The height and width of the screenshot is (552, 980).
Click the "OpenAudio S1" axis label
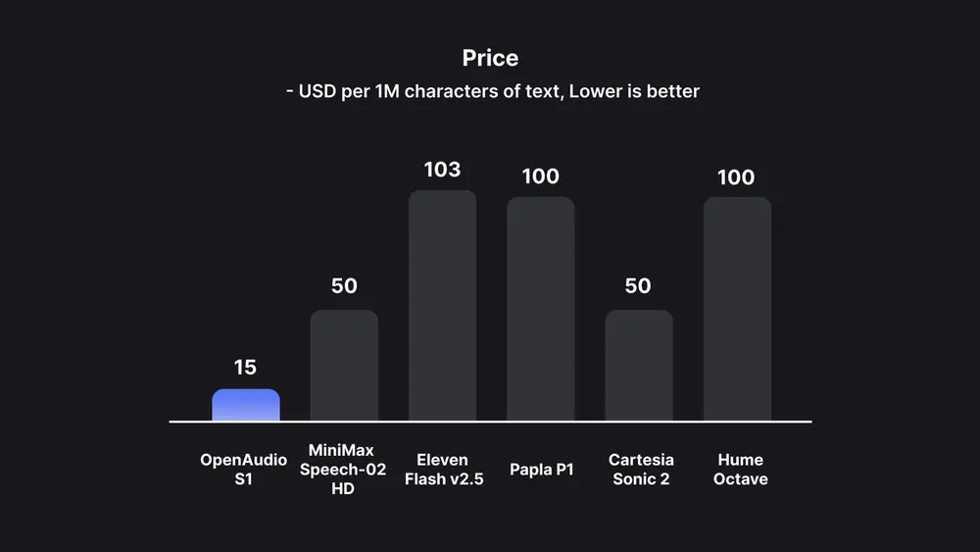(244, 470)
